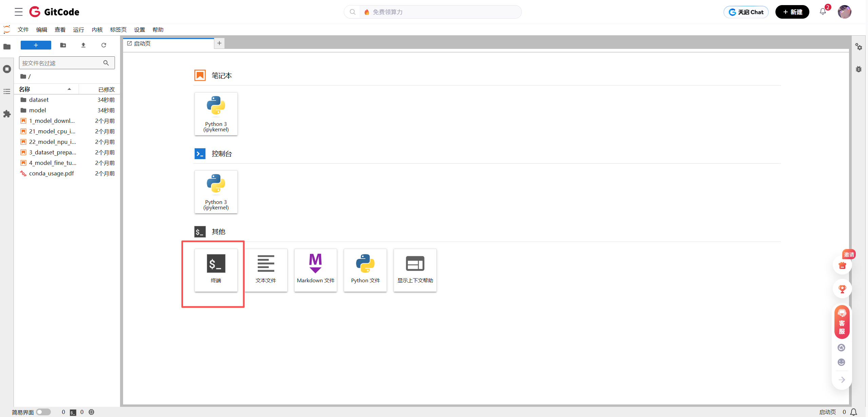The width and height of the screenshot is (868, 417).
Task: Create a new folder
Action: point(63,45)
